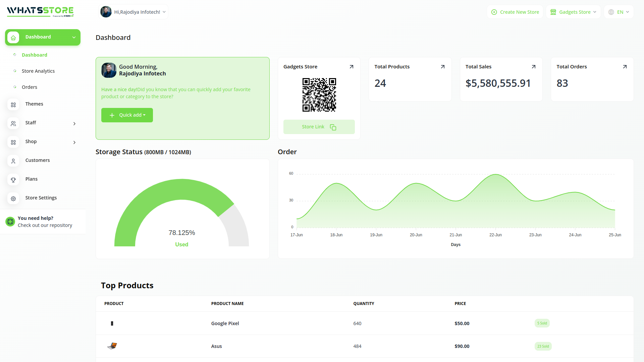This screenshot has height=362, width=644.
Task: Click the help lifebuoy icon
Action: [x=10, y=222]
